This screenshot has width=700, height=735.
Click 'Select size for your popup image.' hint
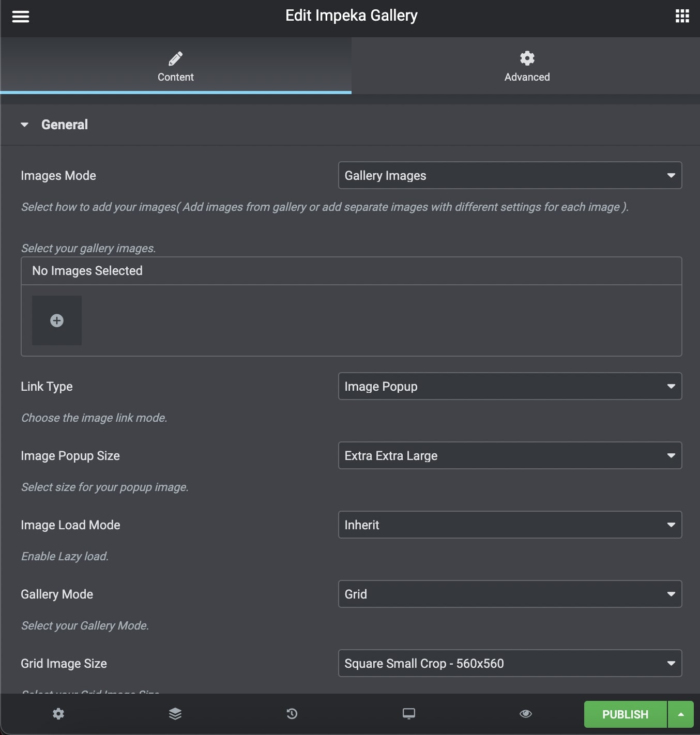click(104, 487)
